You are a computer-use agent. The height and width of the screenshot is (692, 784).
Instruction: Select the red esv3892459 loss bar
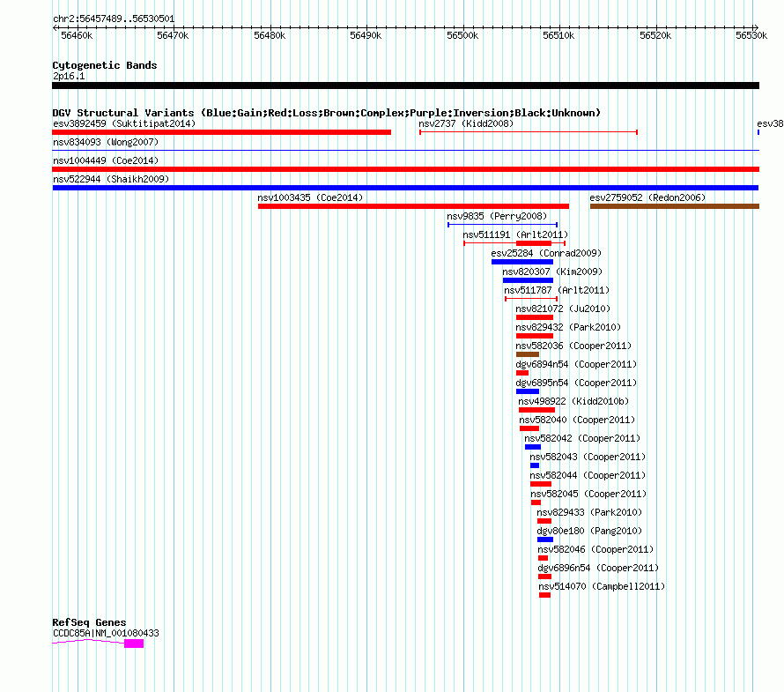[x=221, y=132]
